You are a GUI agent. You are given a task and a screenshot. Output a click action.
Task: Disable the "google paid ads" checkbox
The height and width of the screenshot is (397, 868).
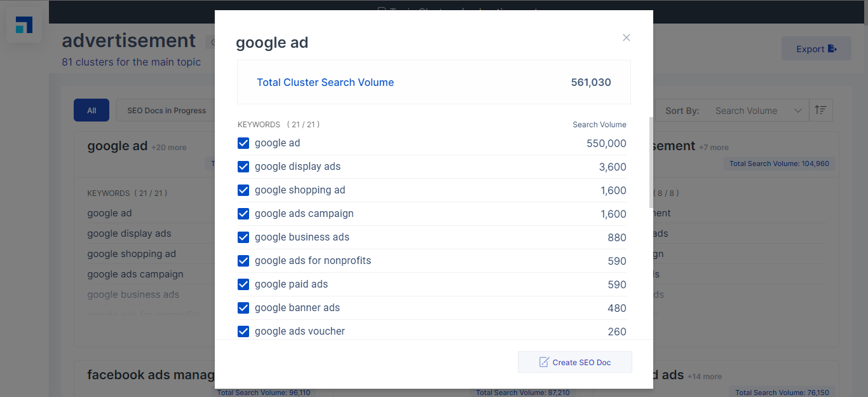[243, 284]
